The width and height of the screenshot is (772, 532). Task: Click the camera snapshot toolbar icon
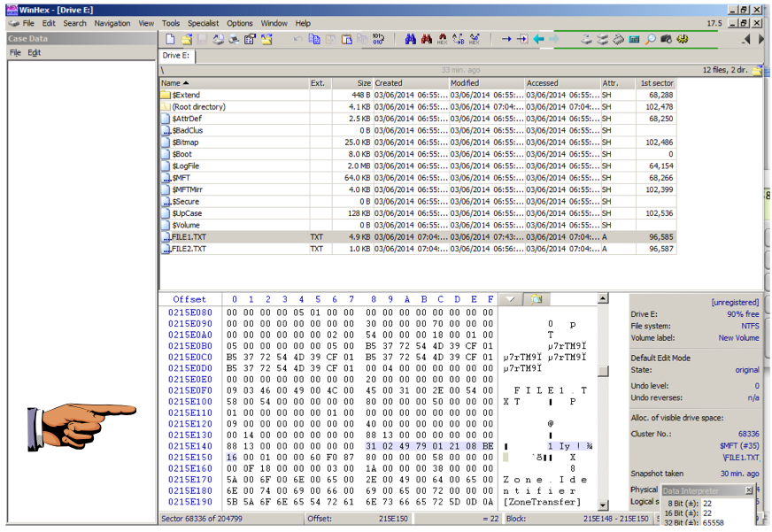coord(666,39)
